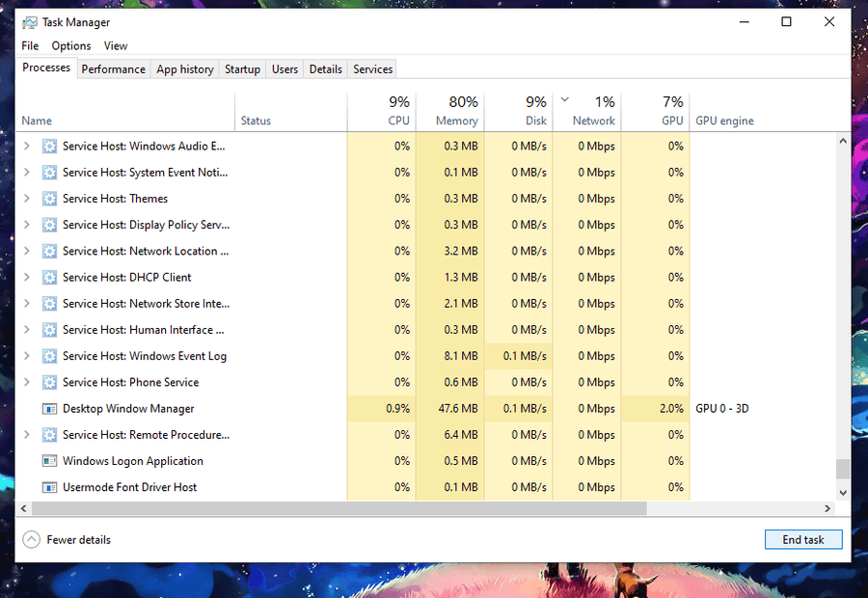Click the 47.6 MB memory value
This screenshot has height=598, width=868.
click(x=458, y=409)
